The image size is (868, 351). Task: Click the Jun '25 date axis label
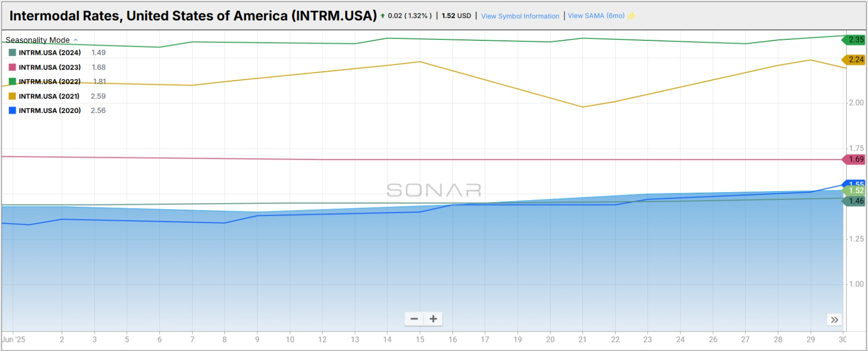tap(14, 340)
